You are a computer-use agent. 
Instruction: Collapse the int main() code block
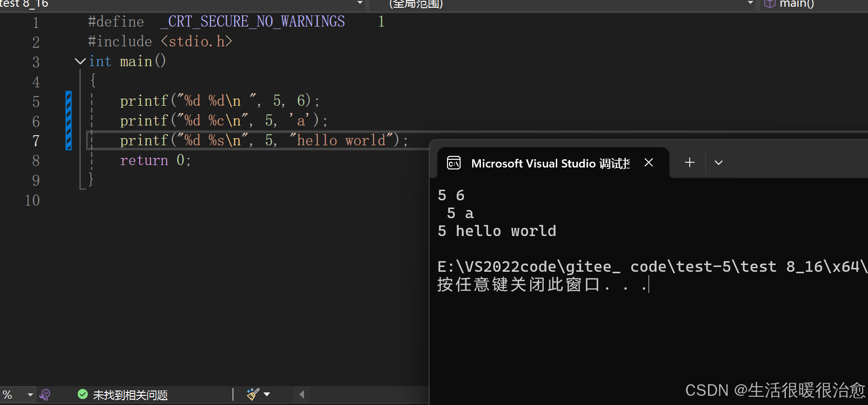coord(80,61)
